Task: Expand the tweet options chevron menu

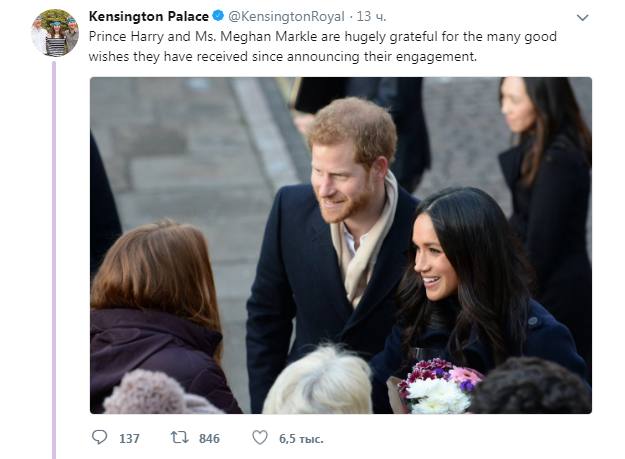Action: click(x=583, y=18)
